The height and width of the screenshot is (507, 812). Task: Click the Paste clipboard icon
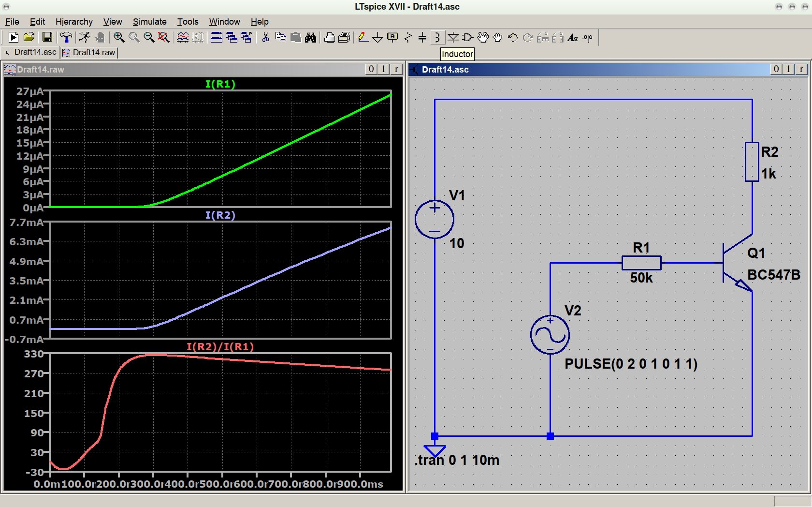click(x=295, y=37)
